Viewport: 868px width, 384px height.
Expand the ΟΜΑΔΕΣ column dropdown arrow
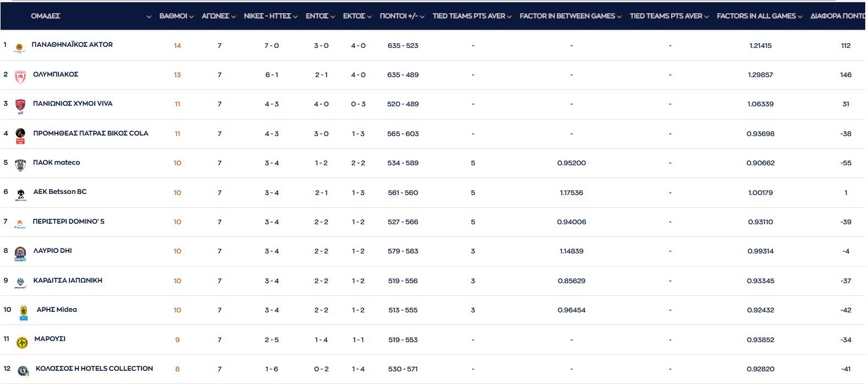point(149,17)
